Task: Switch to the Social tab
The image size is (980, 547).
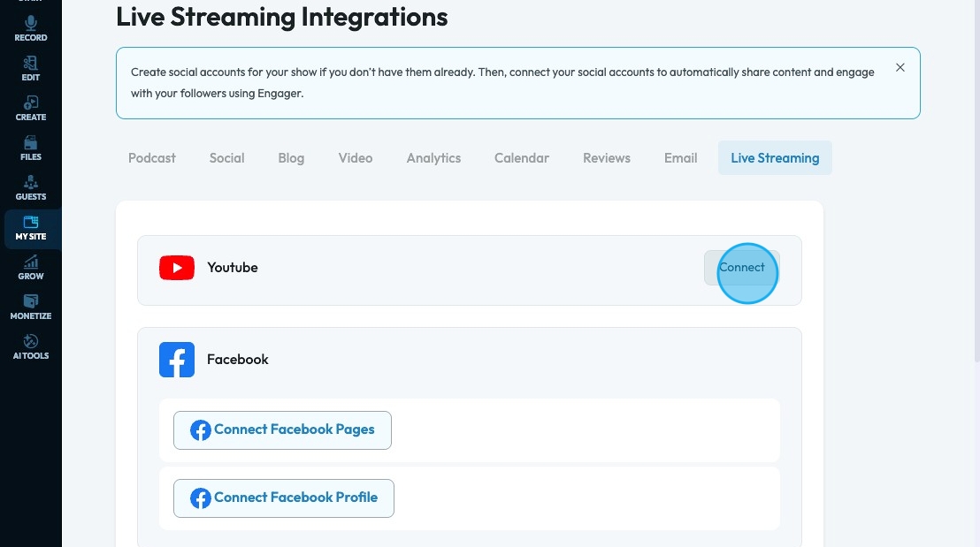Action: pyautogui.click(x=226, y=158)
